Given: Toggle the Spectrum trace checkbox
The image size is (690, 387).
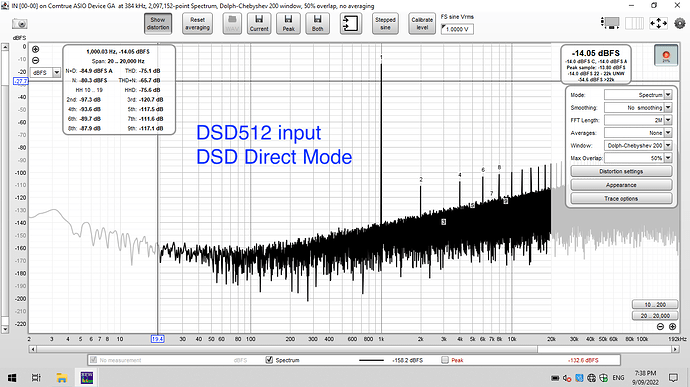Looking at the screenshot, I should tap(269, 360).
